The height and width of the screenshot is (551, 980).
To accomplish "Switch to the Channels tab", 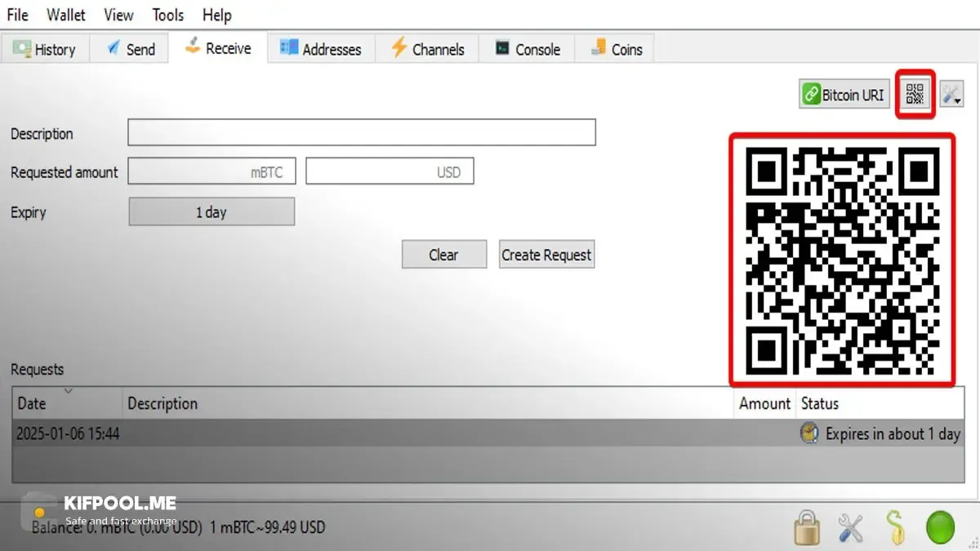I will (427, 49).
